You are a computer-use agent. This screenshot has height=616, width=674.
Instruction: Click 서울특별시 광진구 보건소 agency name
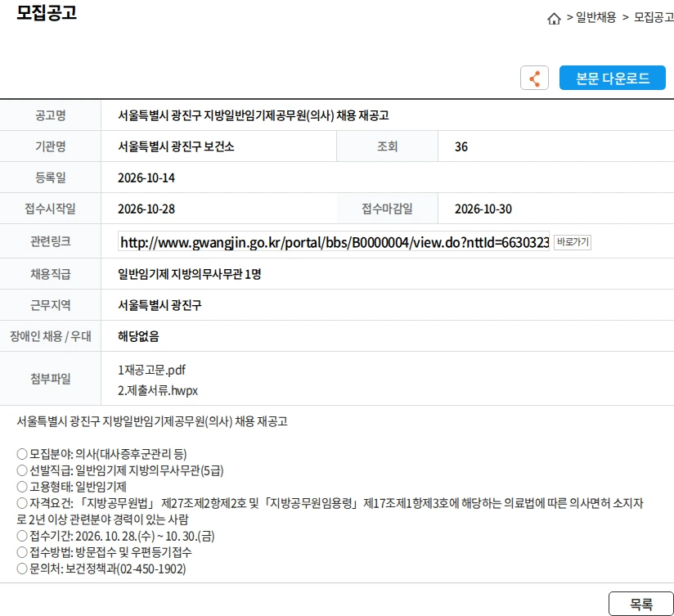(176, 146)
